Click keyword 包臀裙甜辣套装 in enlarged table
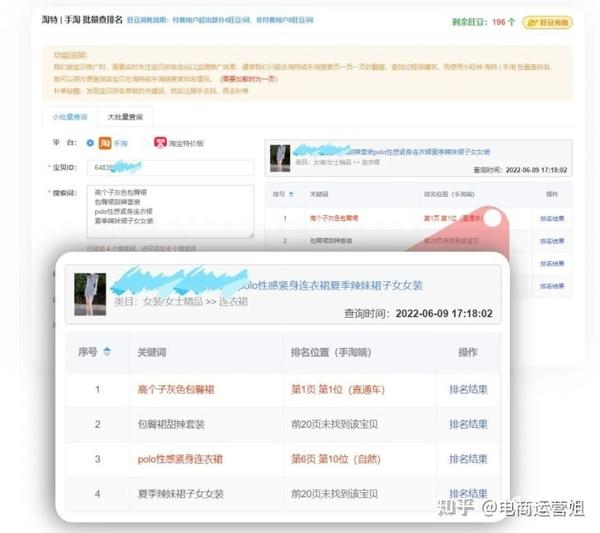This screenshot has width=600, height=533. click(x=171, y=424)
